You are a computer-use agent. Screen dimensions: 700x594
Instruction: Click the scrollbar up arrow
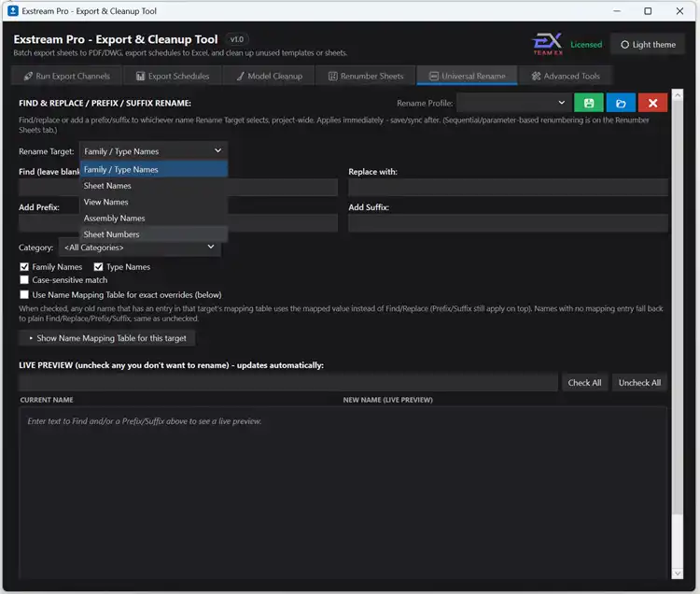tap(678, 95)
